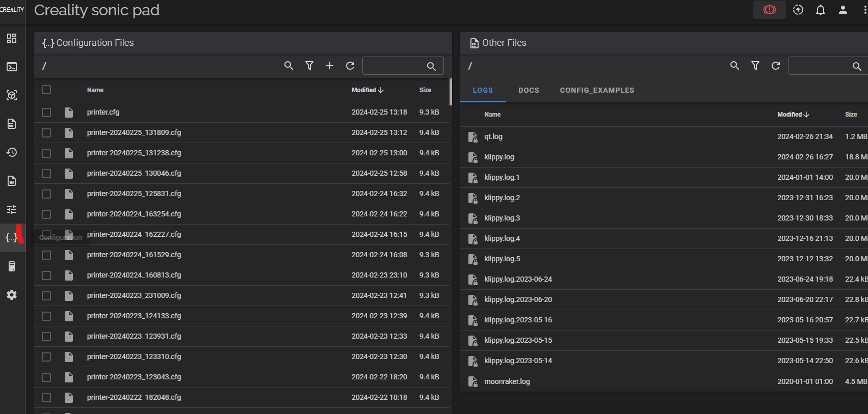Image resolution: width=868 pixels, height=414 pixels.
Task: Switch to the CONFIG_EXAMPLES tab
Action: 597,90
